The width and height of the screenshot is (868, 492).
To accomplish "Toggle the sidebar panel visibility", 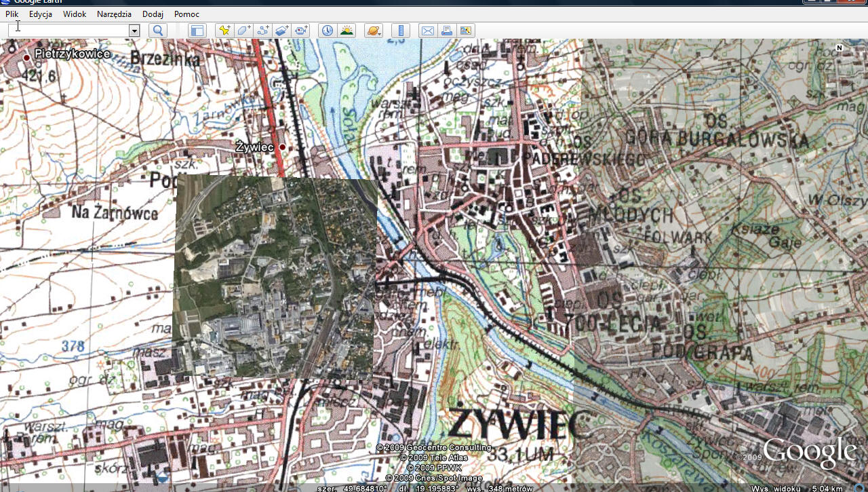I will (197, 31).
